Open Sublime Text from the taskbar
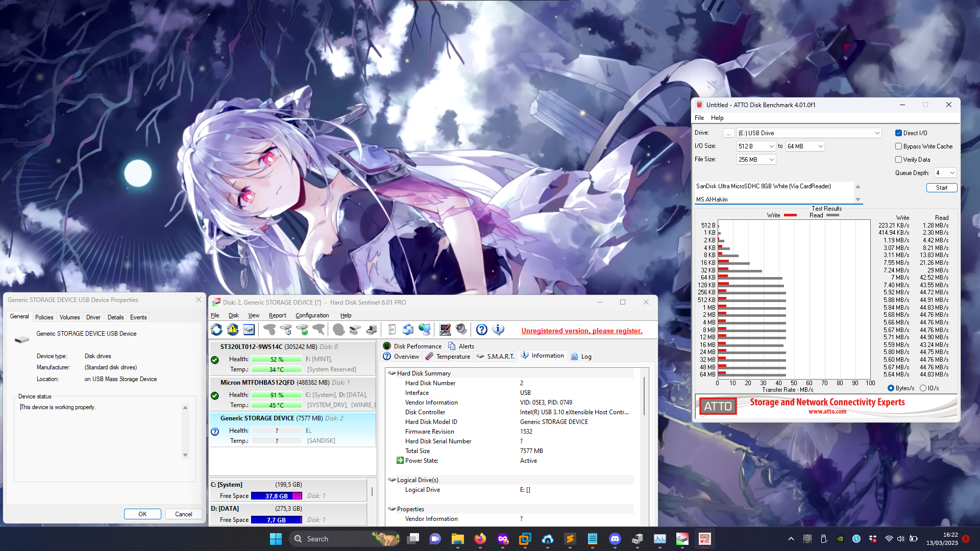Screen dimensions: 980x551 [x=570, y=539]
